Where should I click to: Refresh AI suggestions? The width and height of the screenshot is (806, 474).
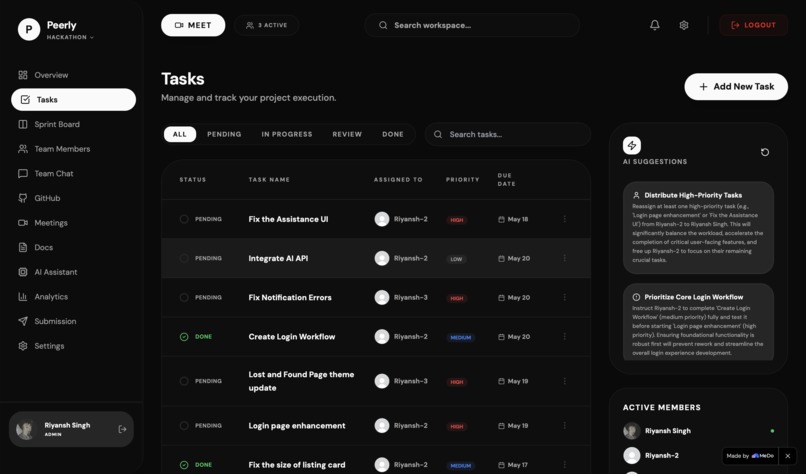(765, 152)
